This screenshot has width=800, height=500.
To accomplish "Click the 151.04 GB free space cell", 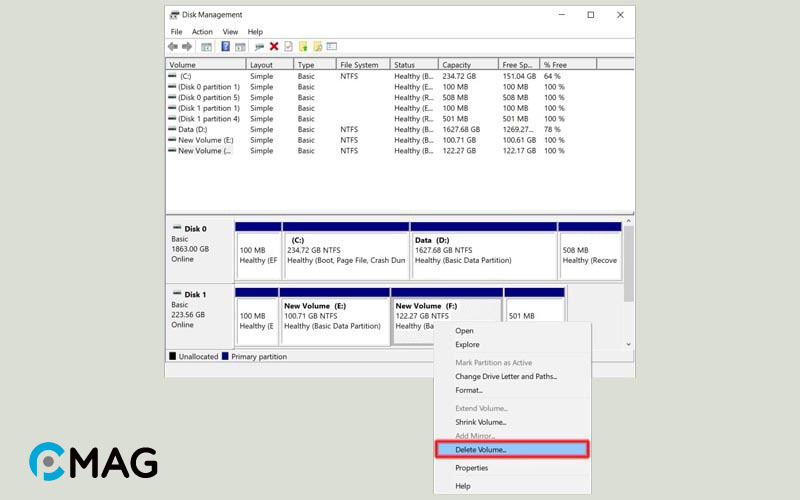I will tap(519, 76).
